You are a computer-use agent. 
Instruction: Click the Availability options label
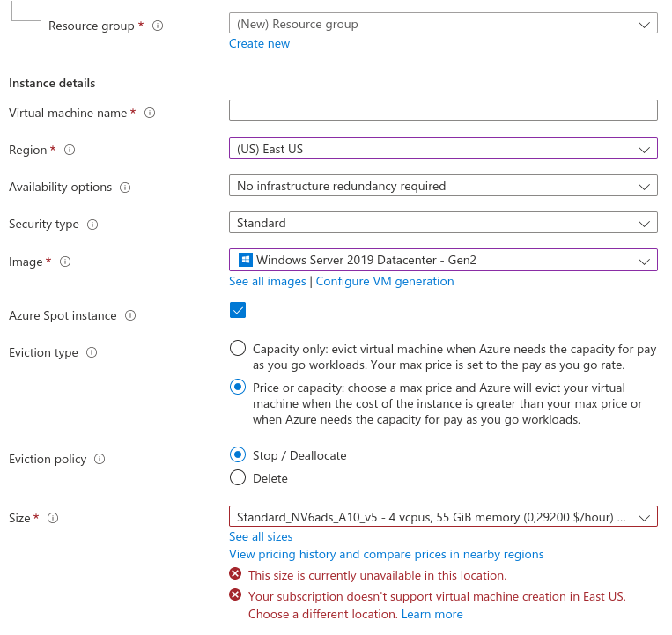(x=60, y=188)
